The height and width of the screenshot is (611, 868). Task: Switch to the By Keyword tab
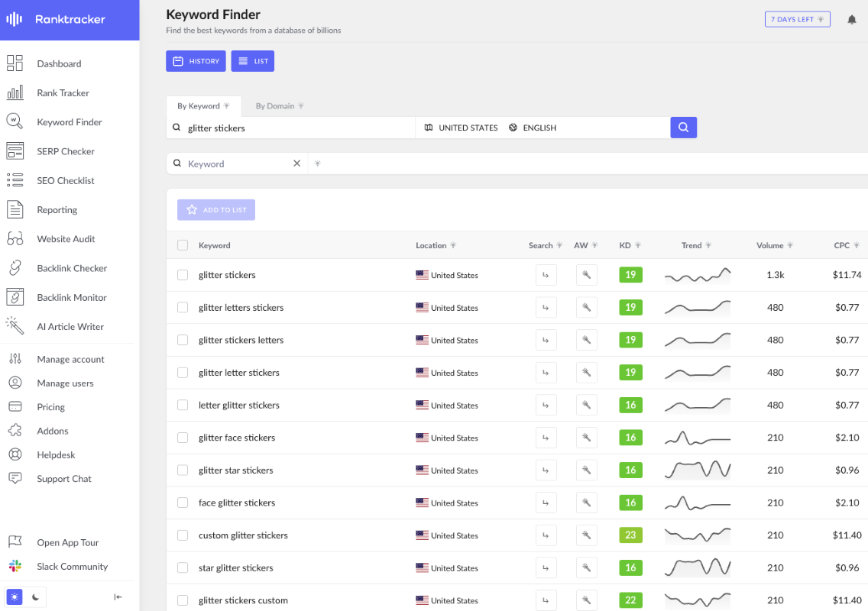203,105
